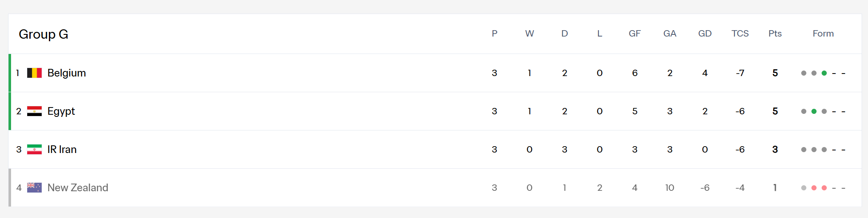Click the Group G heading
868x218 pixels.
(x=43, y=34)
